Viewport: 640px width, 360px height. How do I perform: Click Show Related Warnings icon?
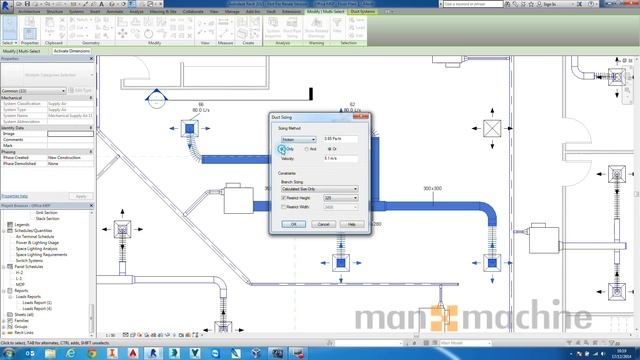pyautogui.click(x=316, y=28)
